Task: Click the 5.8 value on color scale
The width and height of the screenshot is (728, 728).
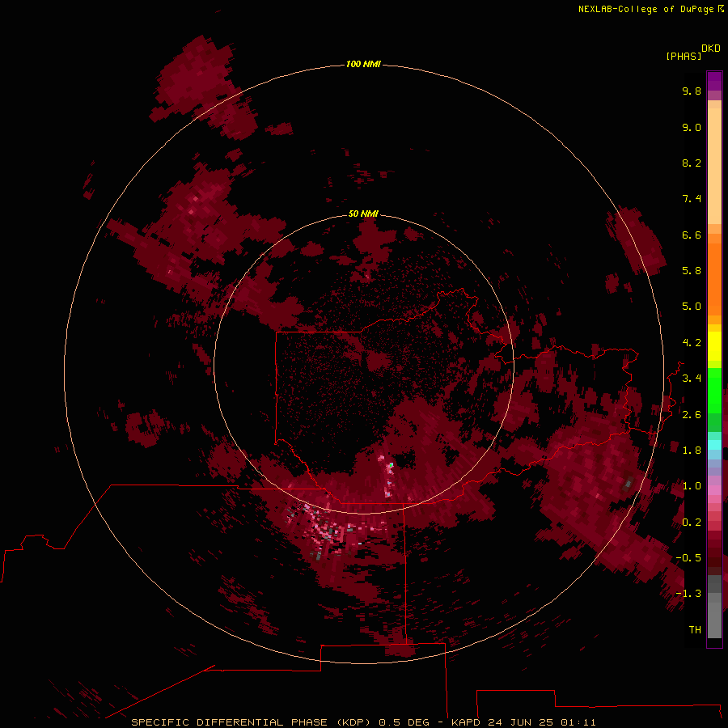Action: 692,271
